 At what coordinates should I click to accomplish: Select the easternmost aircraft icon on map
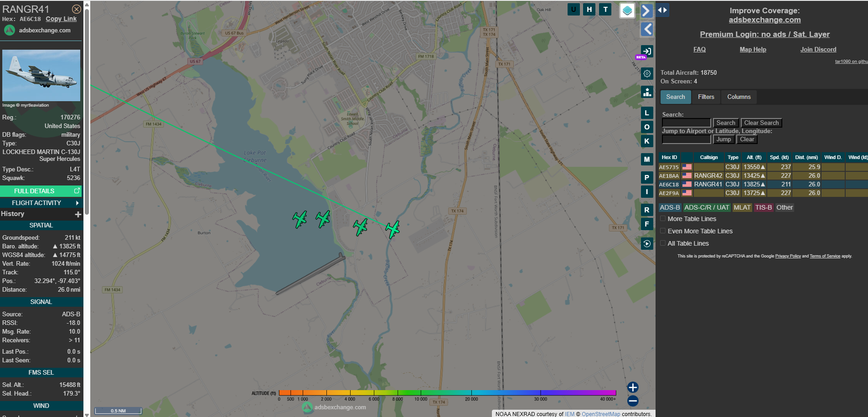393,230
